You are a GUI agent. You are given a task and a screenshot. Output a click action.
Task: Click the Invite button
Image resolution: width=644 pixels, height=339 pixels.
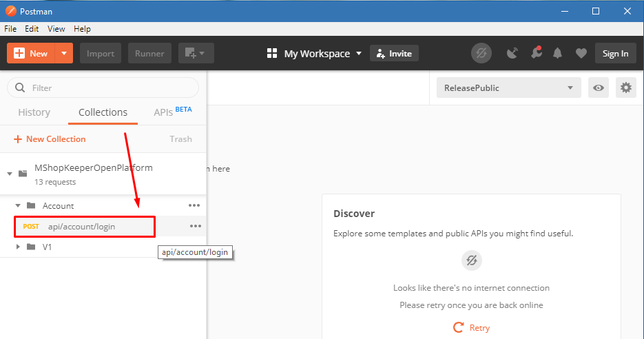pyautogui.click(x=394, y=54)
